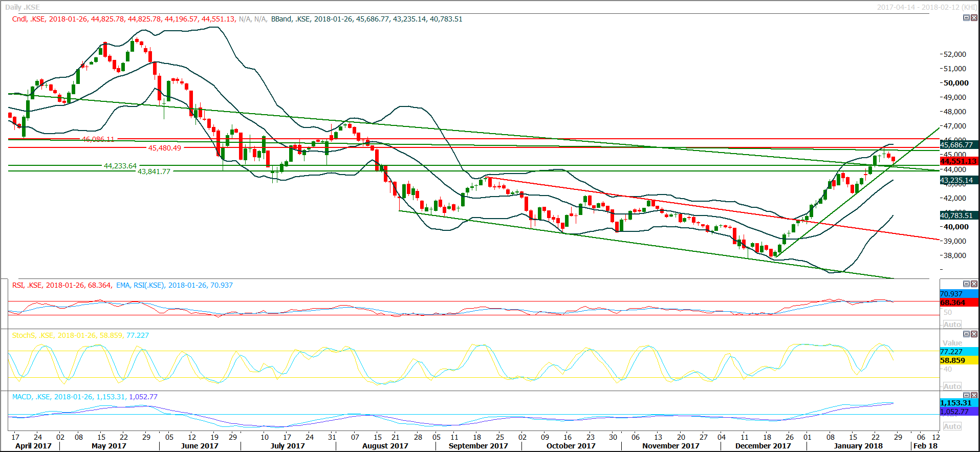Close the MACD indicator panel

click(x=974, y=396)
